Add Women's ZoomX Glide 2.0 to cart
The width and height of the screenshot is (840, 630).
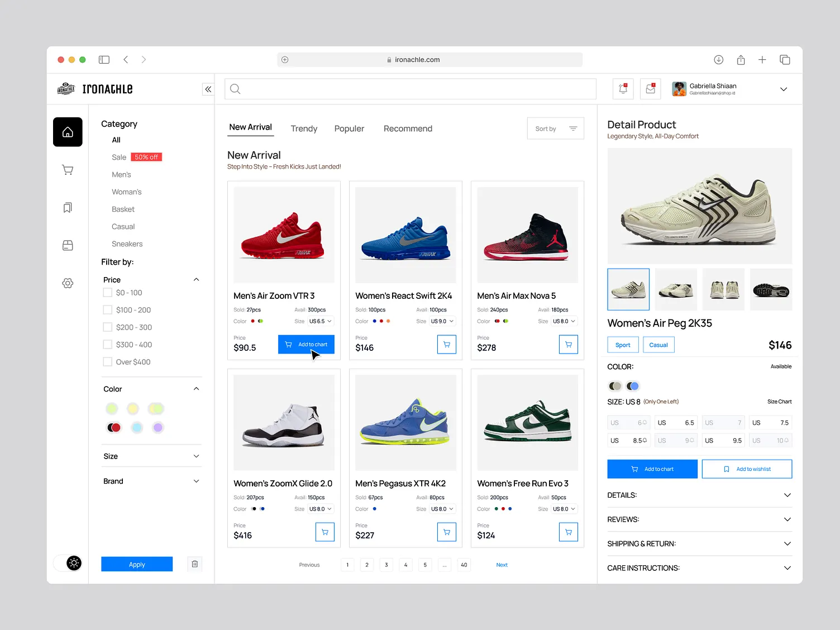[325, 532]
